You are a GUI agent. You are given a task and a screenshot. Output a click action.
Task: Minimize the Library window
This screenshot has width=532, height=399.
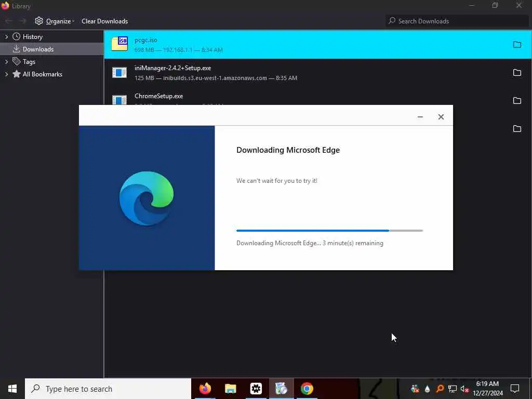(472, 5)
